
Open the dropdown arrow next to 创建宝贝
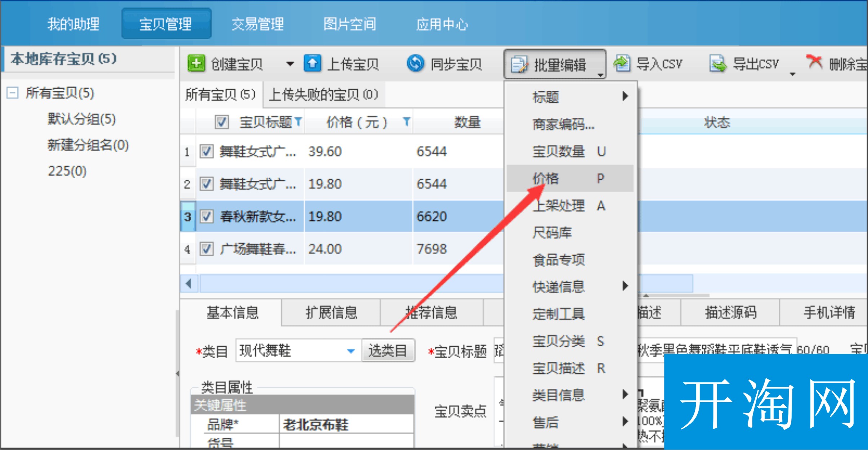(x=290, y=64)
